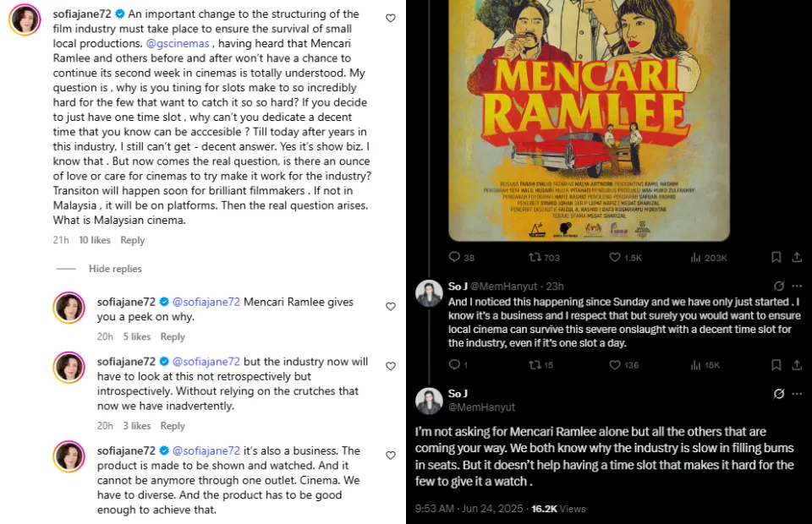Open the three-dot menu on the bottom So J tweet

797,394
